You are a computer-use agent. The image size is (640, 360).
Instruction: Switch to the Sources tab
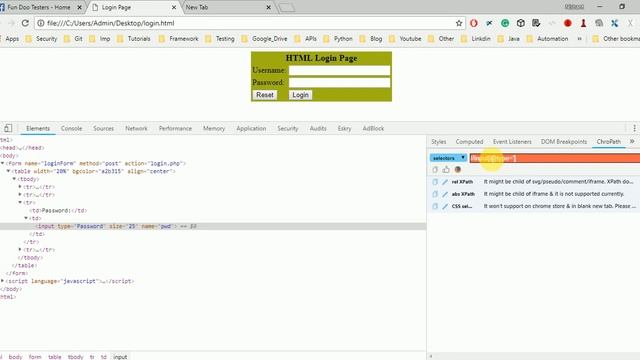103,128
